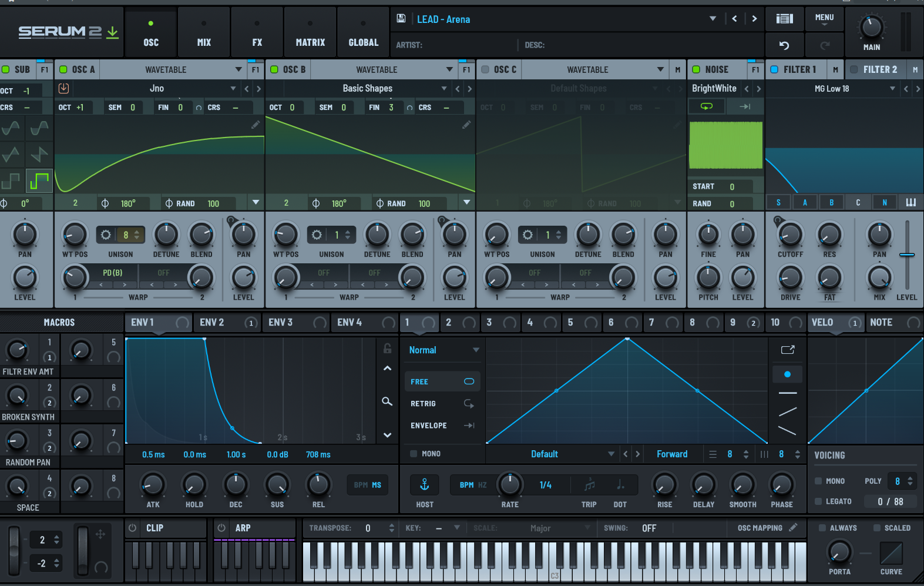Click the save preset floppy disk icon
This screenshot has height=586, width=924.
401,19
